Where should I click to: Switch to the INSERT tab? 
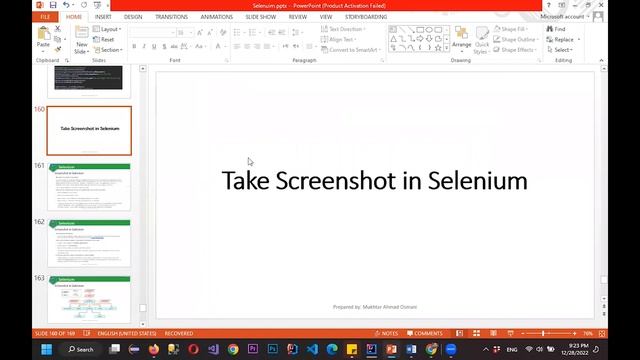103,17
